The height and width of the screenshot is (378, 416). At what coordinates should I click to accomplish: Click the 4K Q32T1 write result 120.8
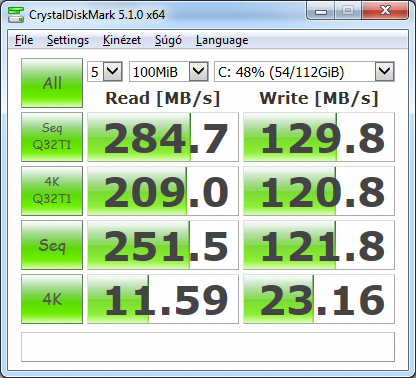pyautogui.click(x=319, y=191)
